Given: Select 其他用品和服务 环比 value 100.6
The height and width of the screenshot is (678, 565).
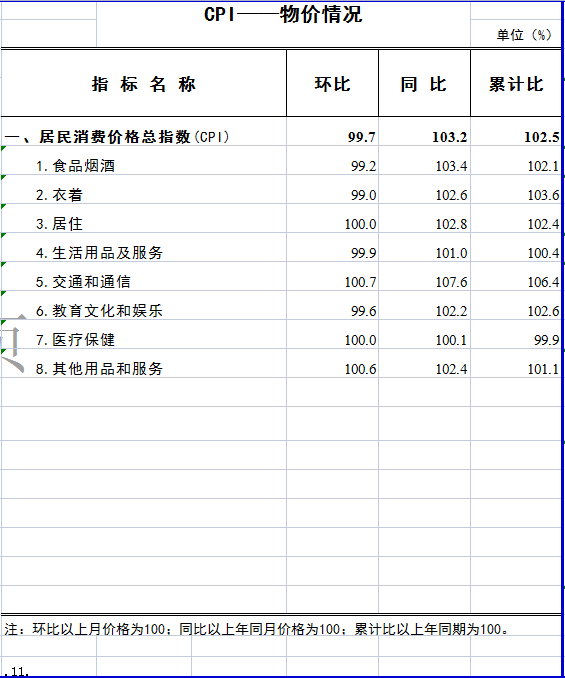Looking at the screenshot, I should pos(360,369).
